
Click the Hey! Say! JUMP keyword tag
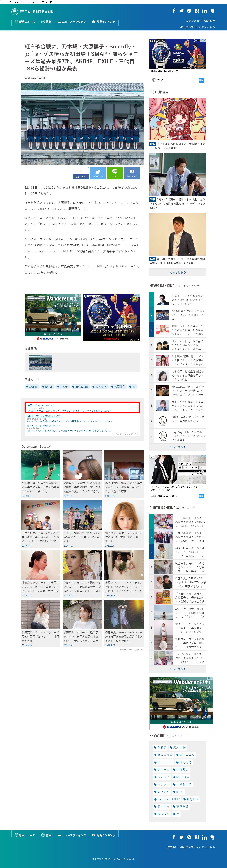pos(167,799)
